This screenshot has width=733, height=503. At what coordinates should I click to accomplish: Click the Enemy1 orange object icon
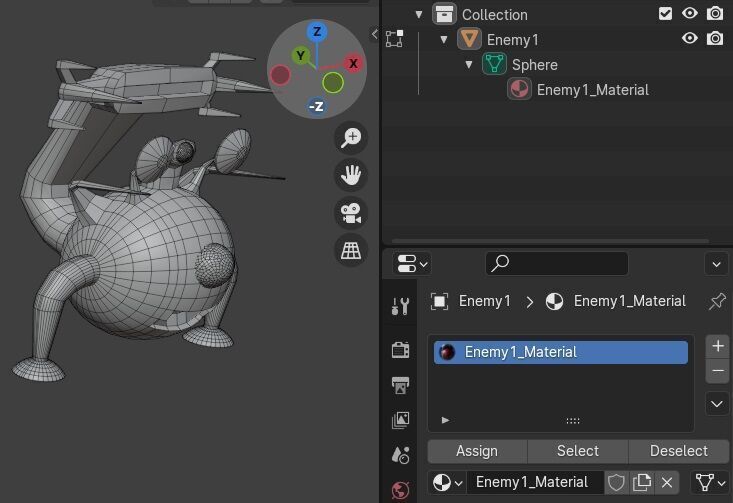(469, 39)
